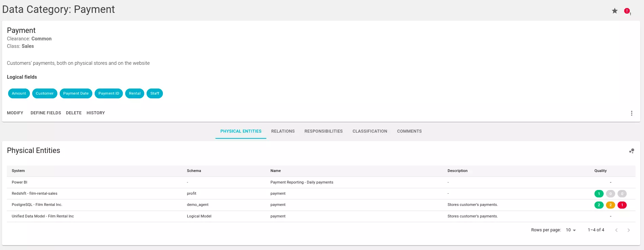
Task: Click the Logical Model schema cell
Action: (x=199, y=216)
